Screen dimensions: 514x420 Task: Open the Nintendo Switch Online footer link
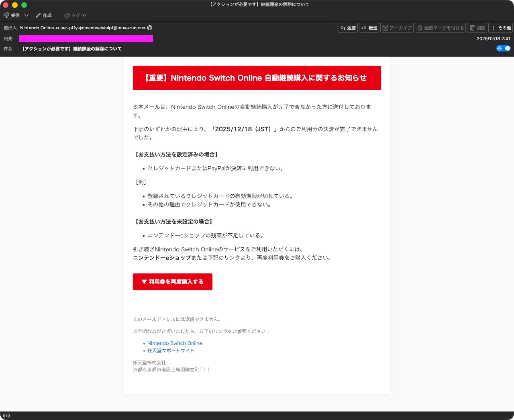[175, 343]
